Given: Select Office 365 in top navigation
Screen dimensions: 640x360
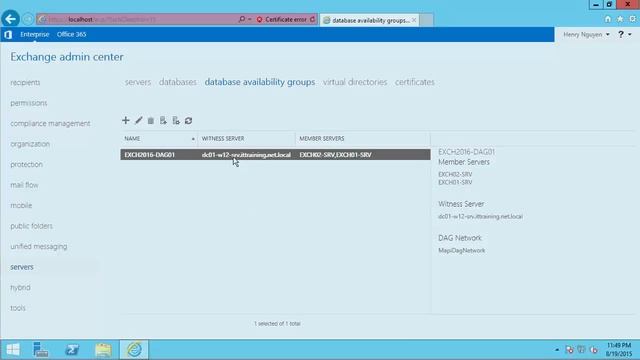Looking at the screenshot, I should 71,35.
